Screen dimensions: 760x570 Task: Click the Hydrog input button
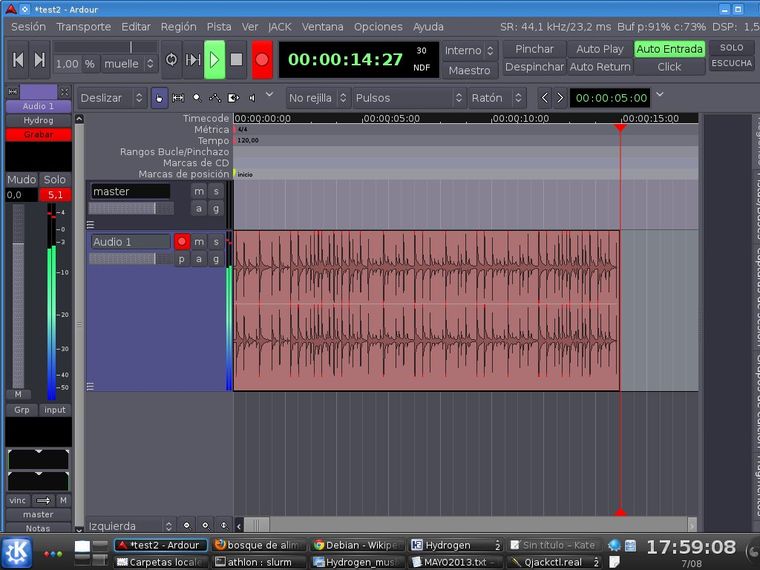(x=38, y=120)
